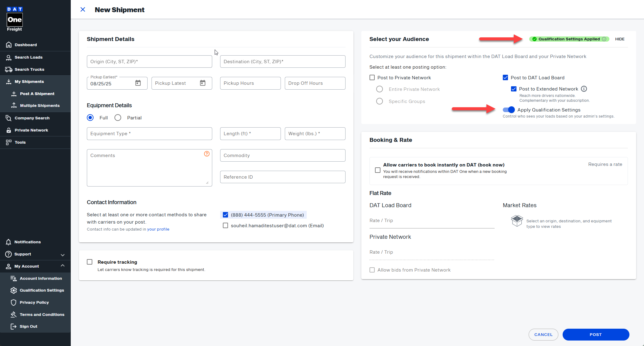Click the Search Trucks truck icon
The width and height of the screenshot is (644, 346).
9,69
